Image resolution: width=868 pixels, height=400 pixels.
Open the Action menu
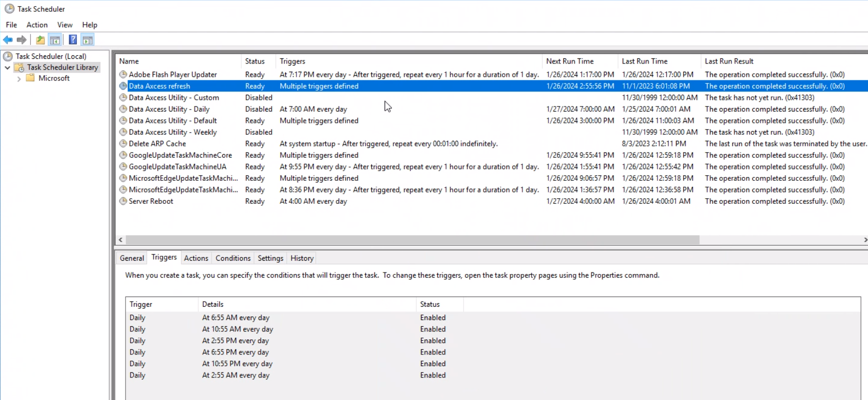37,25
